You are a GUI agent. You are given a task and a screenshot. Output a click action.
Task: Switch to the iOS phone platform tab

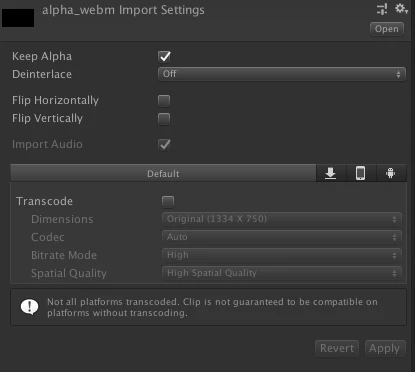point(361,173)
